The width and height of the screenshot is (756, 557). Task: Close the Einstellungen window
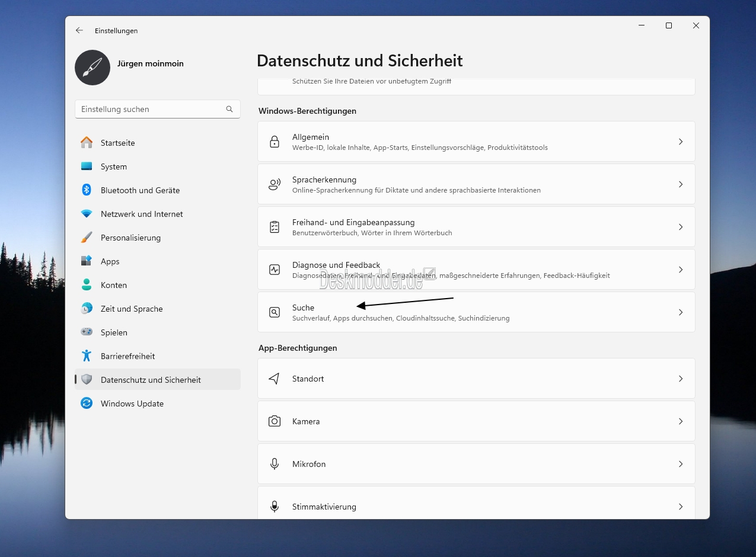(696, 25)
